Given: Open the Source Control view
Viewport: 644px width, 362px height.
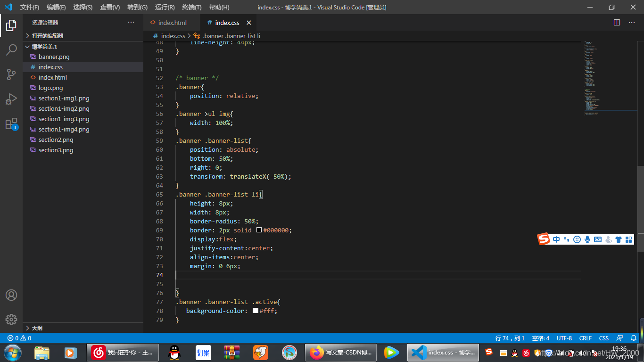Looking at the screenshot, I should tap(11, 74).
